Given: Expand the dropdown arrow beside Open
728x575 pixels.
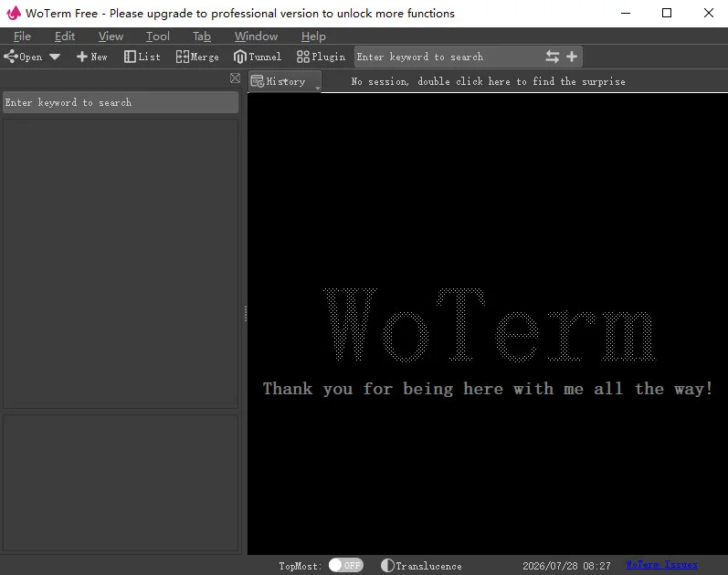Looking at the screenshot, I should (x=55, y=57).
